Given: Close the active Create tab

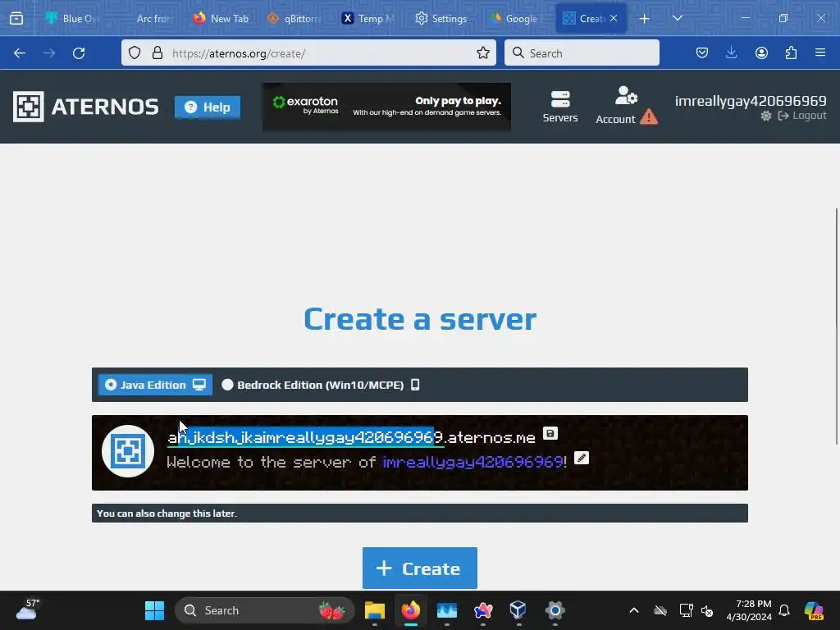Looking at the screenshot, I should [x=614, y=18].
